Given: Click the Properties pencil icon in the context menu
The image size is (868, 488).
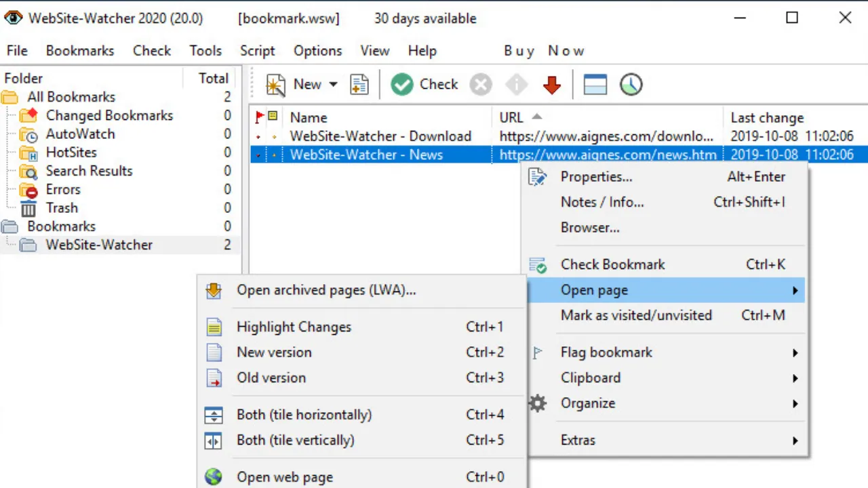Looking at the screenshot, I should (538, 177).
